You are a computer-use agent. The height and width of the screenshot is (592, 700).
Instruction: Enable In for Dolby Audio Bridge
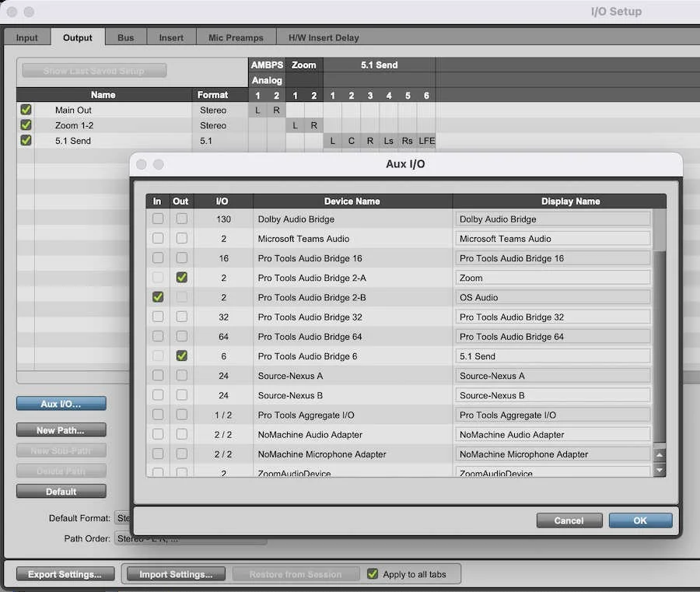[157, 219]
